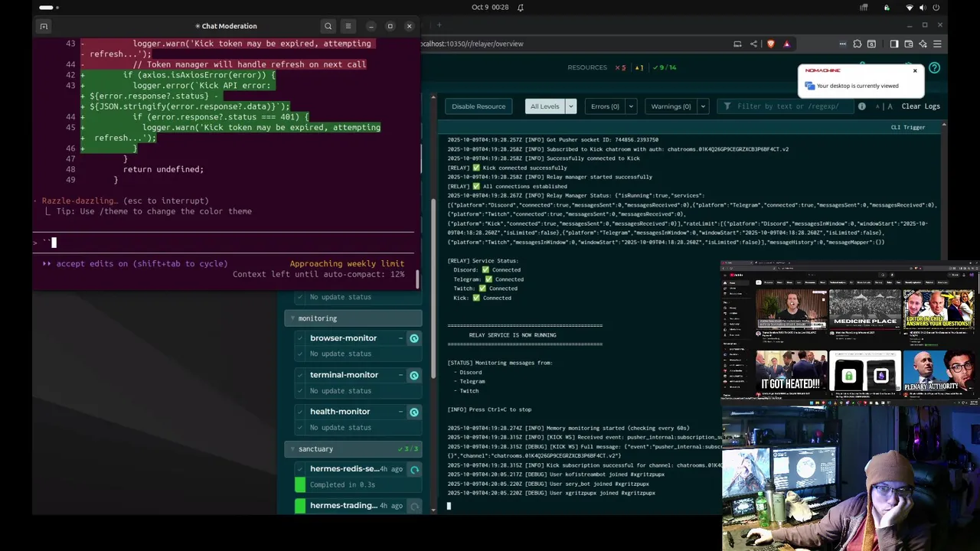Collapse health-monitor details with minus
This screenshot has width=980, height=551.
[x=400, y=412]
